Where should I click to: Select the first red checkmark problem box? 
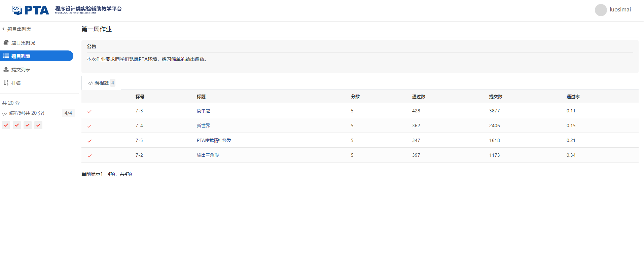click(6, 125)
